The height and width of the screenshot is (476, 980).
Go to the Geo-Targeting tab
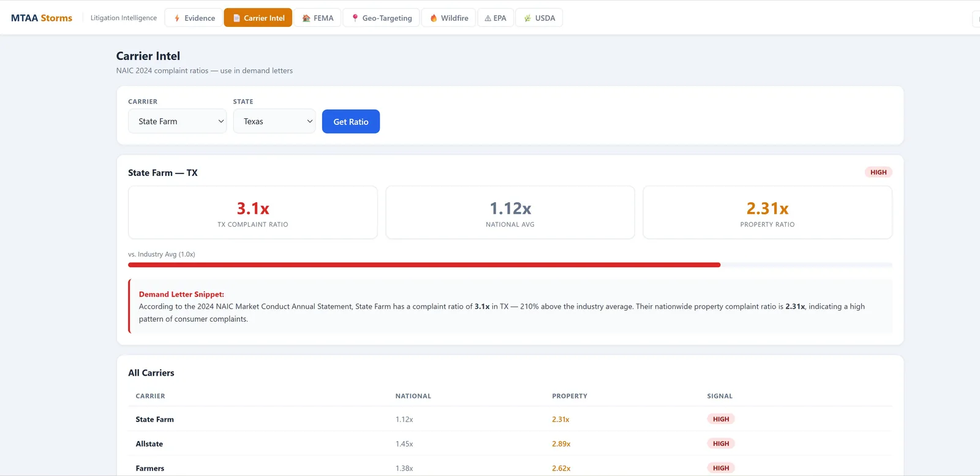click(382, 18)
